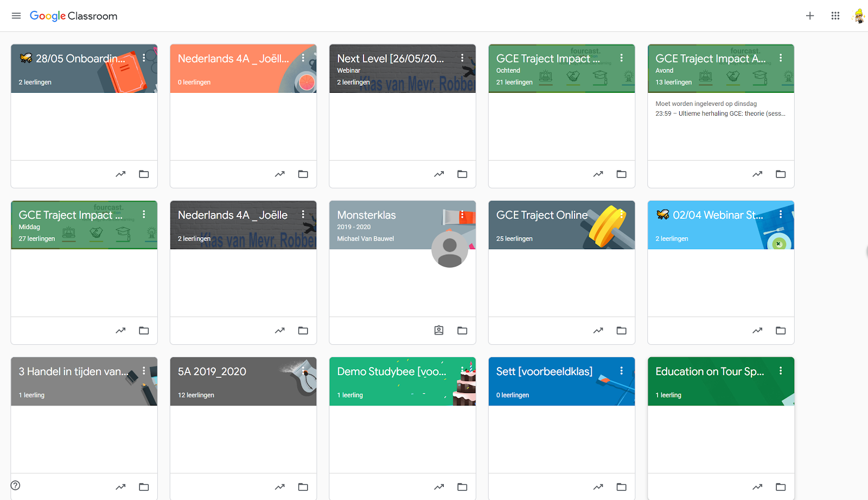Expand options menu of 5A 2019_2020 card
Viewport: 868px width, 500px height.
tap(303, 370)
